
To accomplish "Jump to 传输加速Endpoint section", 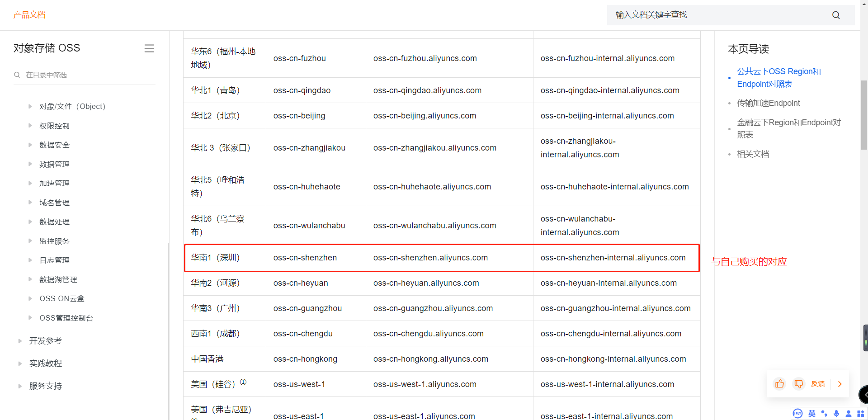I will (x=769, y=103).
